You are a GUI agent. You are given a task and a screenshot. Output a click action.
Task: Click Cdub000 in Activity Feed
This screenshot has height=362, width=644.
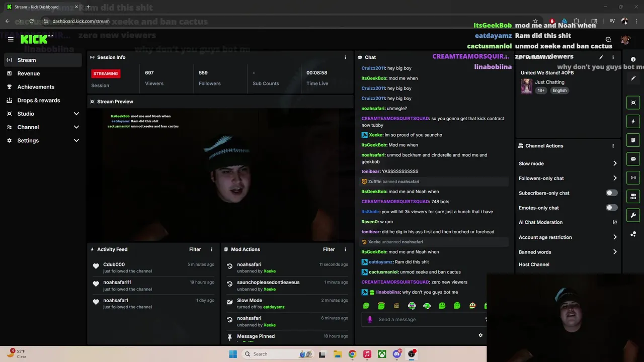tap(114, 264)
